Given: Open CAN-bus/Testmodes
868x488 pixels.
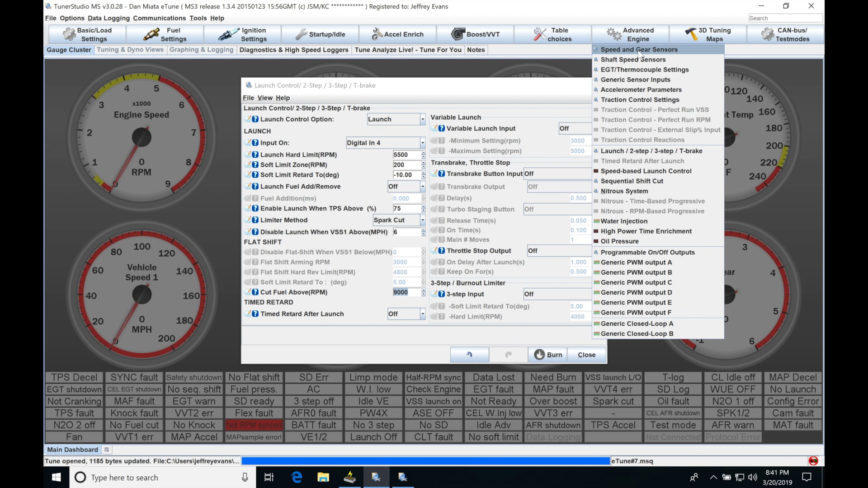Looking at the screenshot, I should (786, 34).
